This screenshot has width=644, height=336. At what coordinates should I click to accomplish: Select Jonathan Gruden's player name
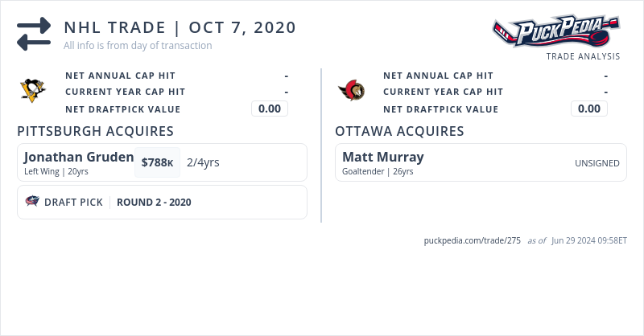pyautogui.click(x=79, y=157)
